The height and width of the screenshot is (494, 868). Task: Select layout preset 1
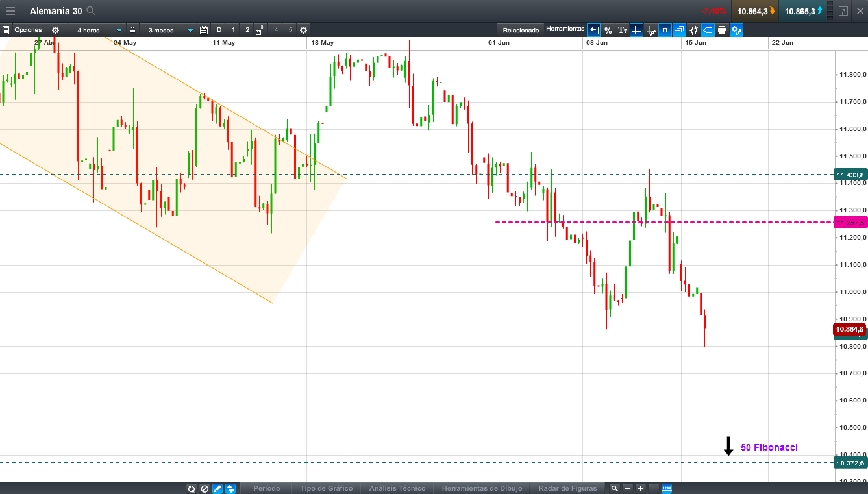[x=233, y=30]
